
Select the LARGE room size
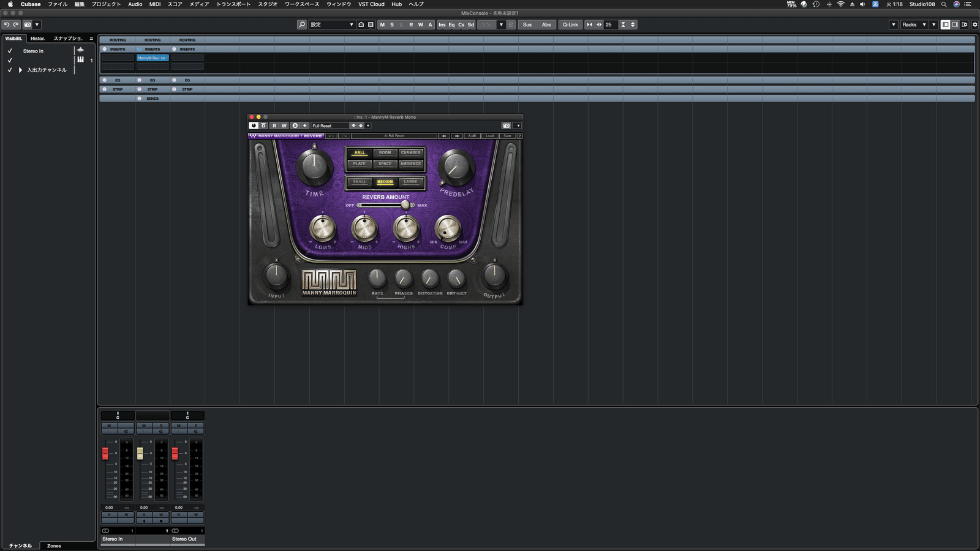[x=411, y=182]
